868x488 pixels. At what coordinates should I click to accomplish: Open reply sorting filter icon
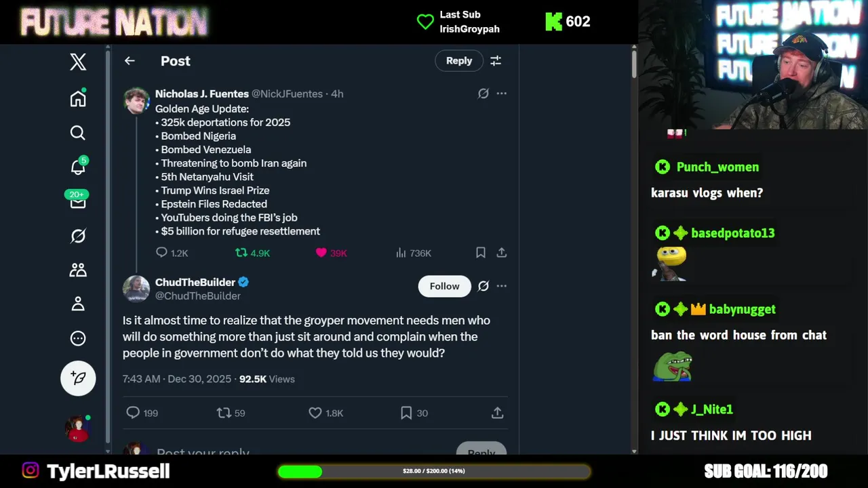[x=496, y=61]
